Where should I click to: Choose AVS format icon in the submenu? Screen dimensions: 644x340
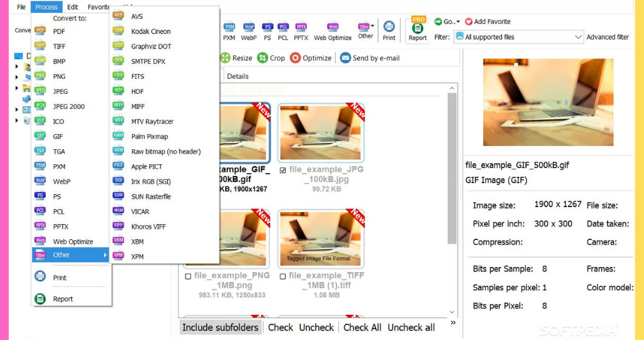[x=118, y=16]
